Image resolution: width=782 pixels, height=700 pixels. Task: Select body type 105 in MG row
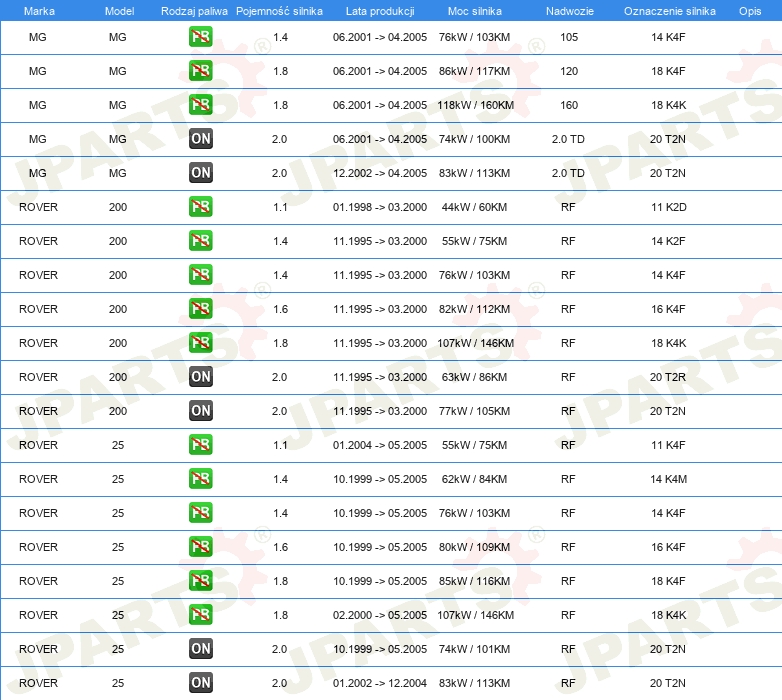click(569, 37)
